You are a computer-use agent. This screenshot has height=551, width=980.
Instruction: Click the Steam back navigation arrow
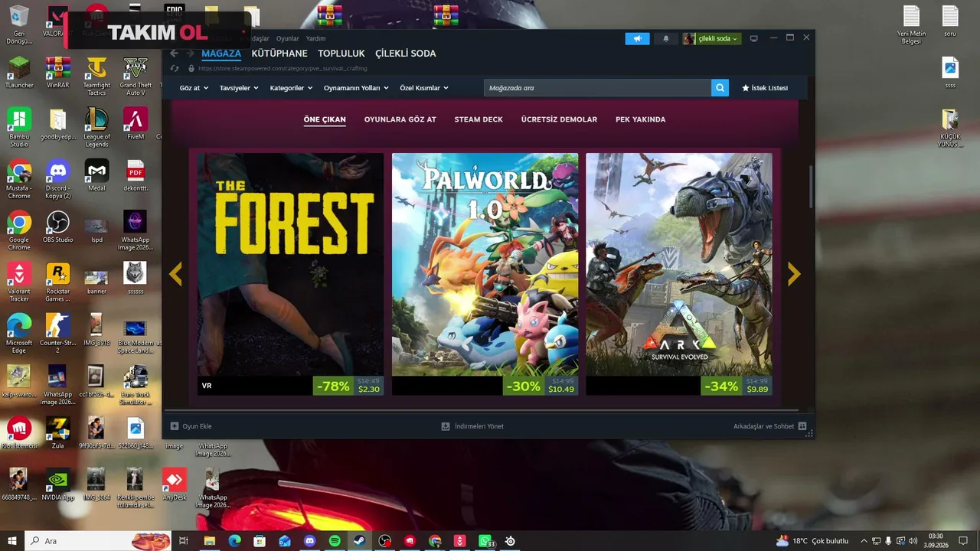pyautogui.click(x=174, y=54)
